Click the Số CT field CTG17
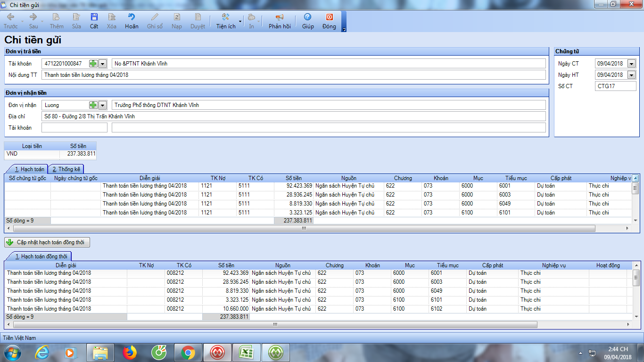644x362 pixels. (x=615, y=86)
